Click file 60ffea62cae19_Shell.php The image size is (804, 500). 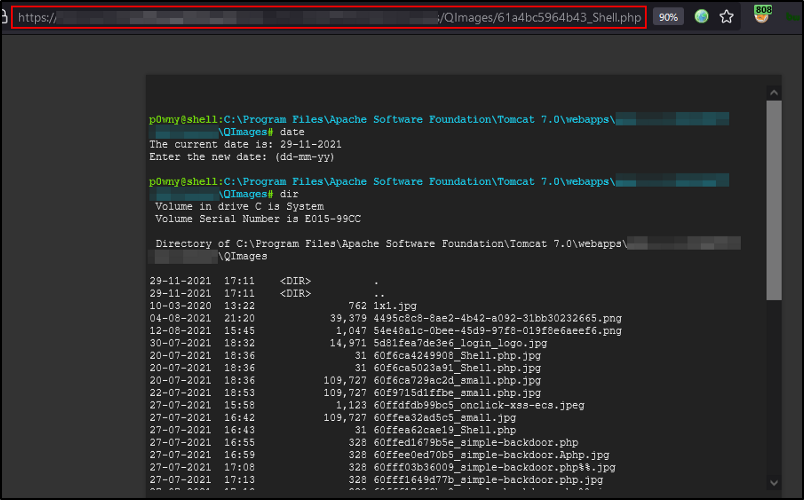click(x=445, y=430)
